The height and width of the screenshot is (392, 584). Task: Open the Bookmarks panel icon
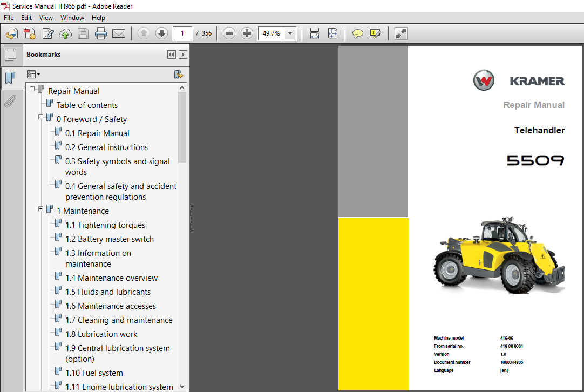click(x=10, y=78)
